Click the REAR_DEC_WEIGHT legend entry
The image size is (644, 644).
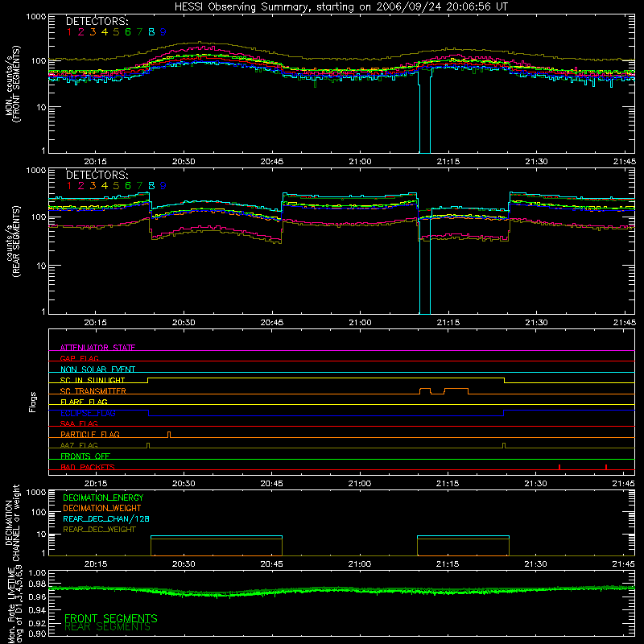[x=99, y=530]
